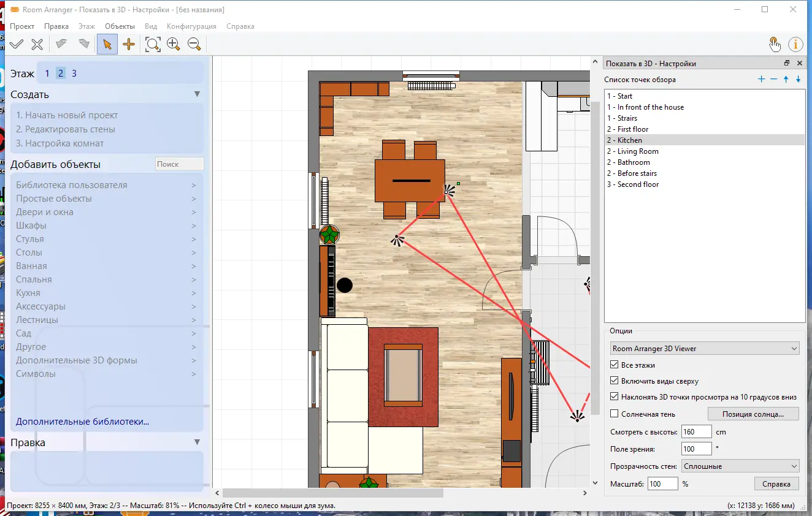This screenshot has width=812, height=516.
Task: Enable the 'Солнечная тень' checkbox
Action: (x=615, y=414)
